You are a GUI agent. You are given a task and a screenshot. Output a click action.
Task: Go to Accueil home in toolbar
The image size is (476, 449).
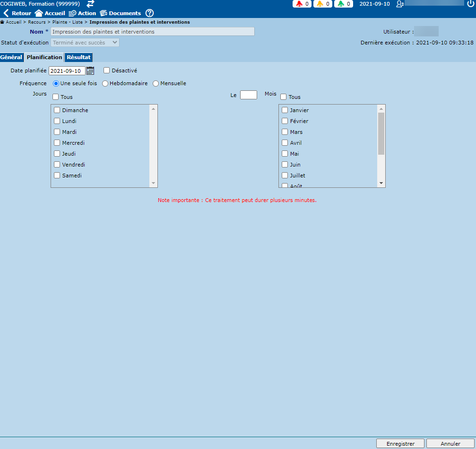pos(50,13)
